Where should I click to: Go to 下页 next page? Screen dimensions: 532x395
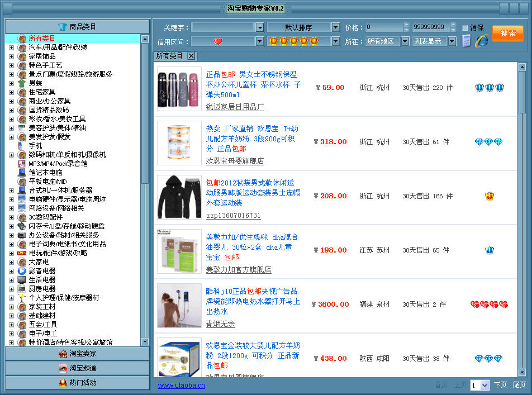click(501, 385)
